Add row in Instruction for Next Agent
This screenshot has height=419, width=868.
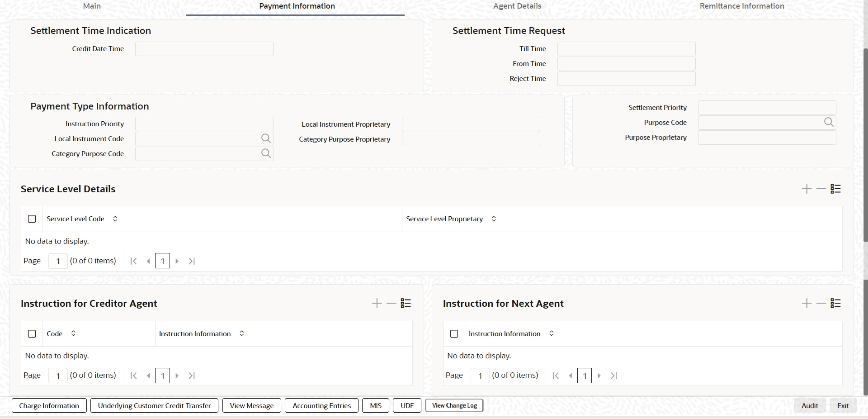[807, 303]
